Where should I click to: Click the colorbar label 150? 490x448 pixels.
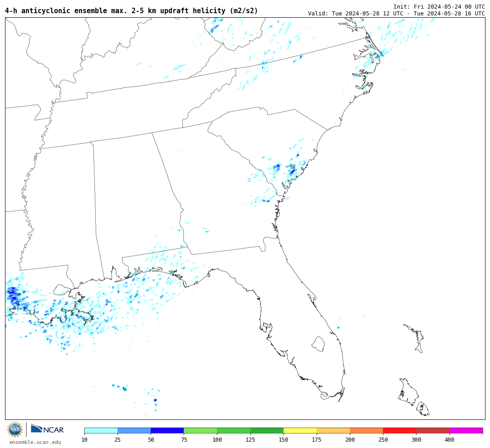click(x=284, y=439)
